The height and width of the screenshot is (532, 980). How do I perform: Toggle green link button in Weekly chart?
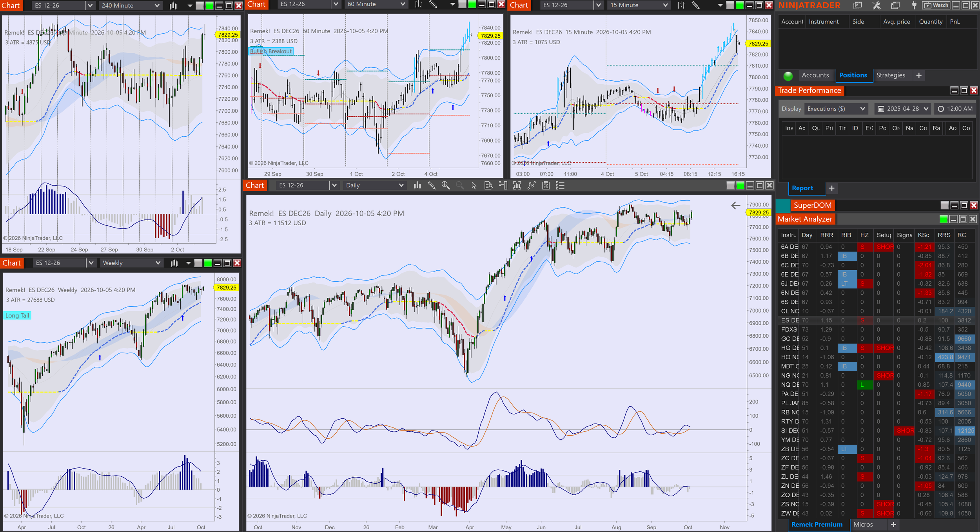(208, 263)
